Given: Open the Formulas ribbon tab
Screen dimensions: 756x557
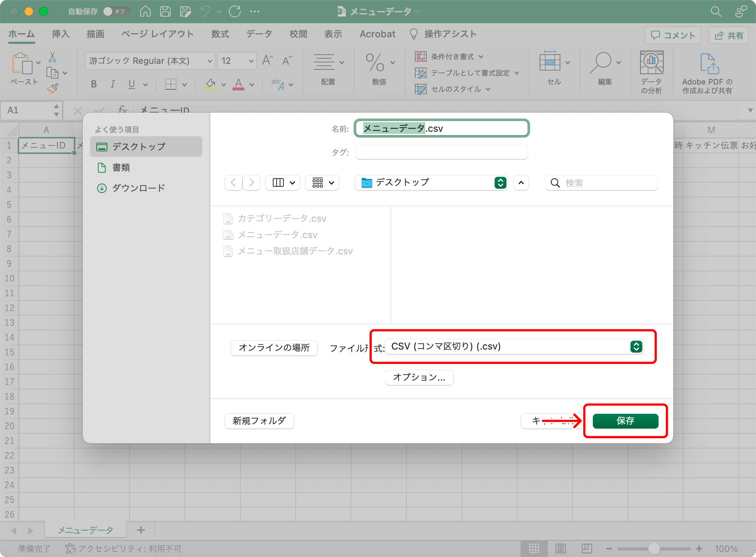Looking at the screenshot, I should pyautogui.click(x=220, y=34).
